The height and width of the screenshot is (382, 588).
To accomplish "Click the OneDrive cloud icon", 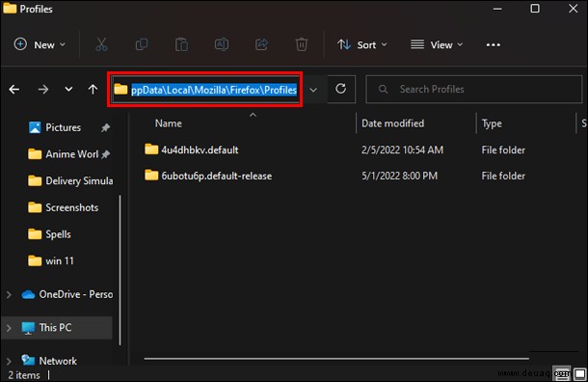I will 28,294.
